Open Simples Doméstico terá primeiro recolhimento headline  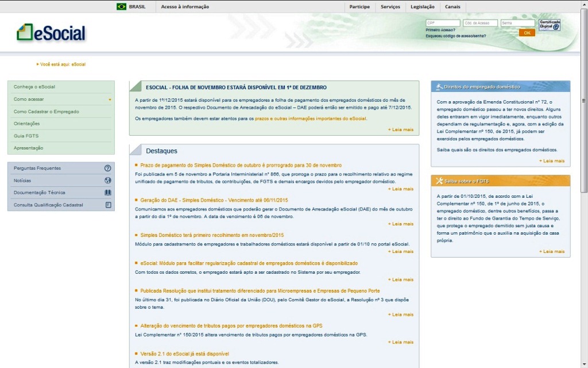(212, 235)
